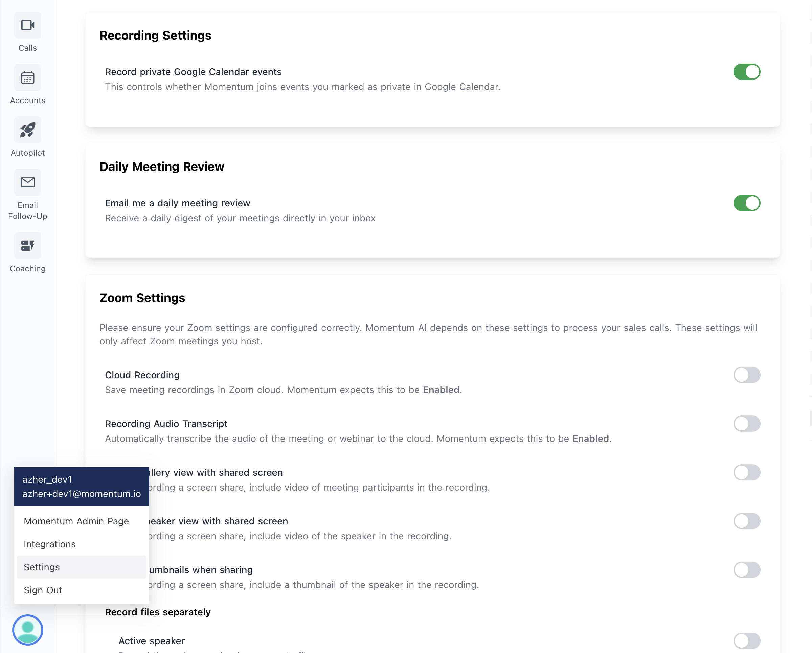Enable speaker view with shared screen
Viewport: 812px width, 653px height.
tap(747, 521)
